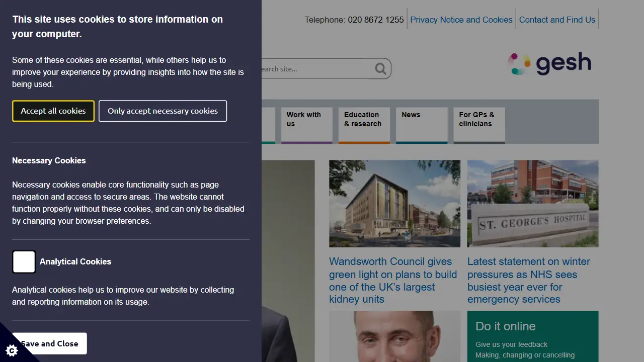Click Save and Close button

(x=49, y=343)
